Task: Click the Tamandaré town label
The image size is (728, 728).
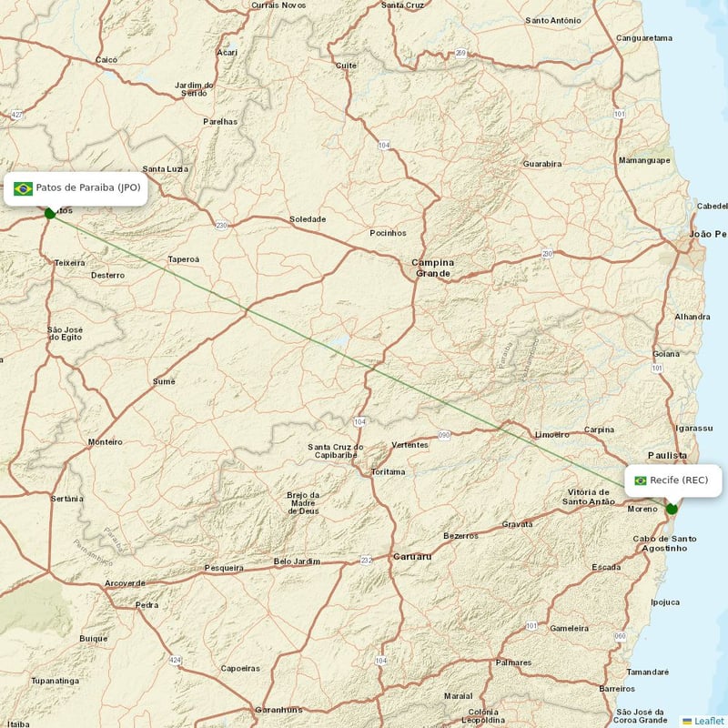Action: coord(648,672)
